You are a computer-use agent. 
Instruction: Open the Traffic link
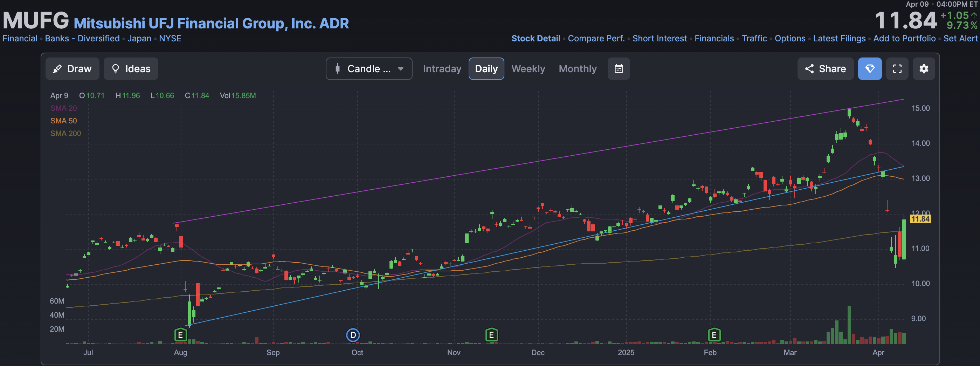(x=754, y=39)
